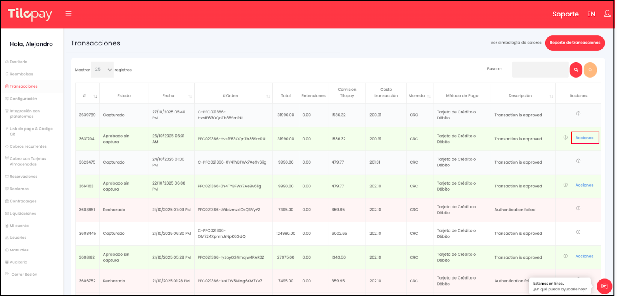Click info icon for transaction 3639789
The image size is (644, 296).
(578, 114)
